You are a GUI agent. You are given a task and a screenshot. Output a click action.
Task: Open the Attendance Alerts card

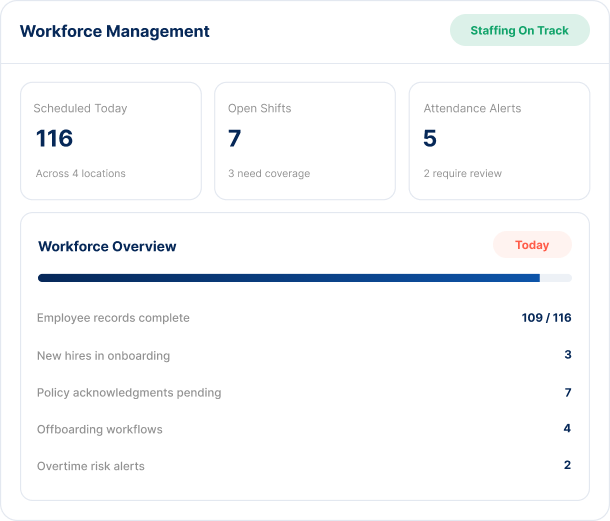[500, 141]
